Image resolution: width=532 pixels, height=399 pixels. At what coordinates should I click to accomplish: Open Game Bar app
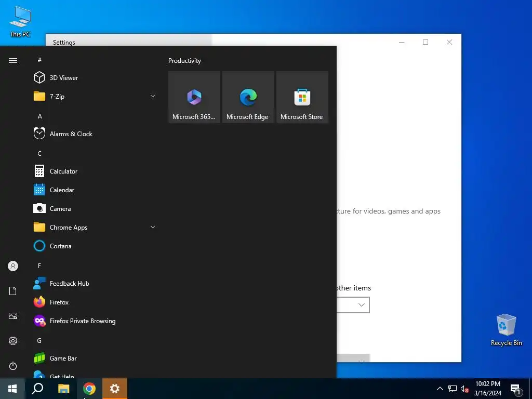click(x=95, y=358)
